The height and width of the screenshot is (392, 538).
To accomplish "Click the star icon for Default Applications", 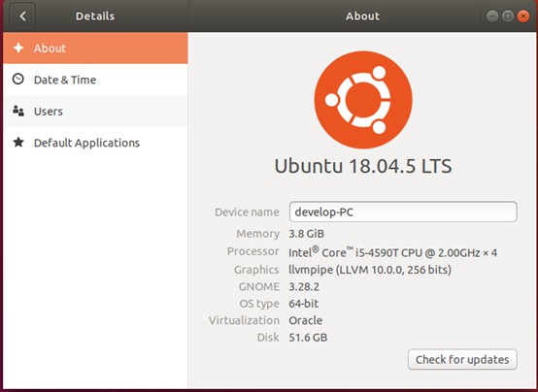I will point(18,142).
